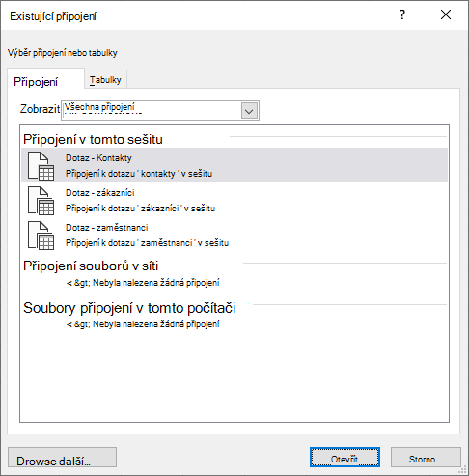
Task: Select the Připojení tab
Action: point(36,82)
